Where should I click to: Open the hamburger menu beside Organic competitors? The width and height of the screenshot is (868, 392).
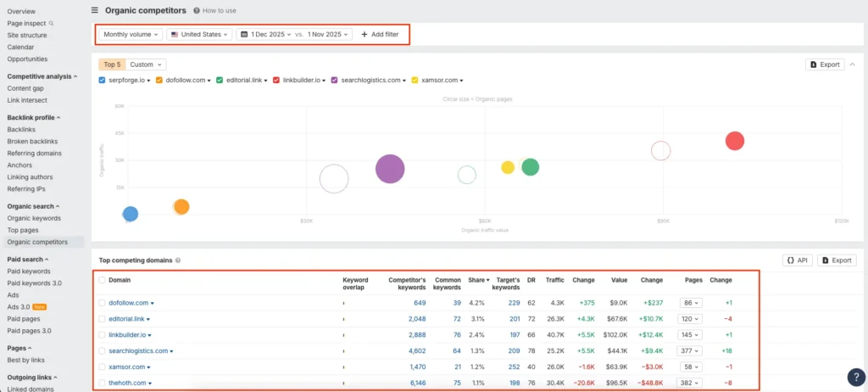[x=94, y=11]
